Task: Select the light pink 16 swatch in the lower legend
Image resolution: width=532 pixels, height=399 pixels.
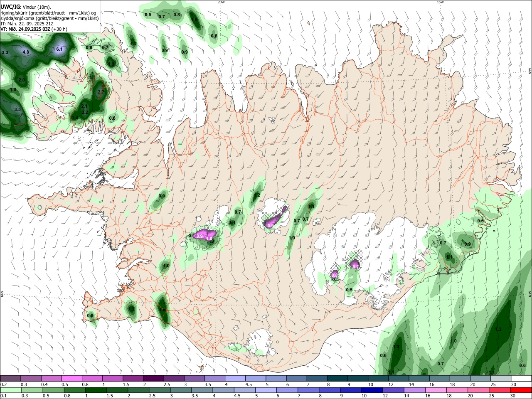Action: point(436,390)
